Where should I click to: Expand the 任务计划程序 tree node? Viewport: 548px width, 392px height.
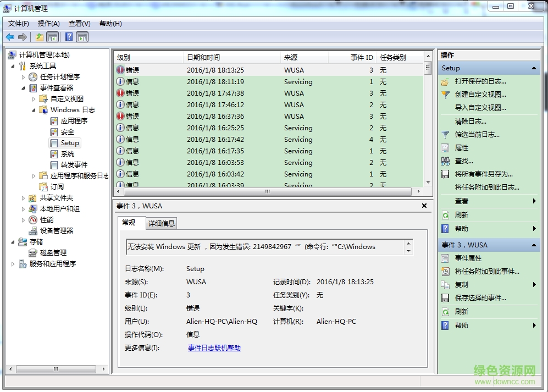(x=24, y=77)
